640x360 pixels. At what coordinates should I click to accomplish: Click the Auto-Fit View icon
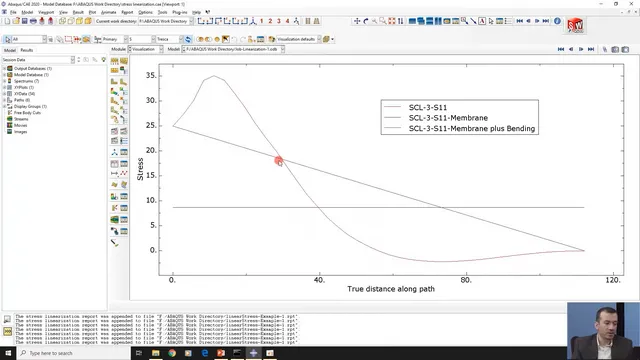pyautogui.click(x=392, y=21)
